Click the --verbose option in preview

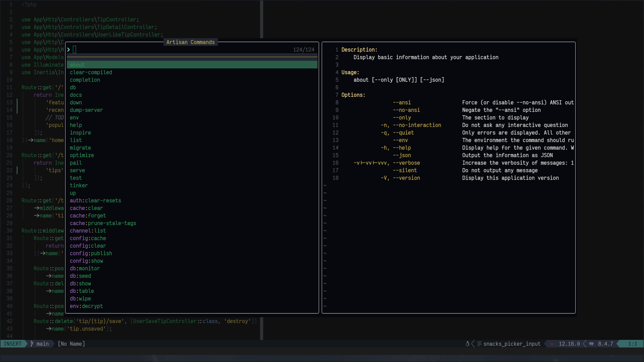[x=406, y=163]
